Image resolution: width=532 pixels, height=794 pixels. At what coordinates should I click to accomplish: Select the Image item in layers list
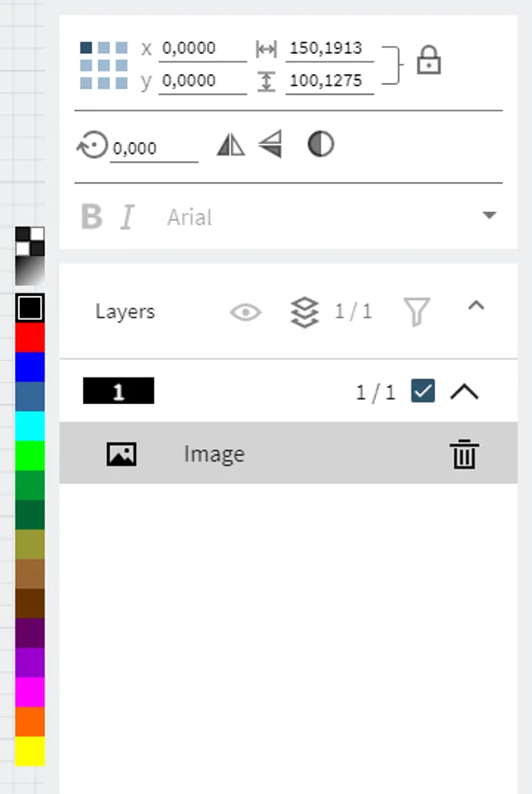214,454
